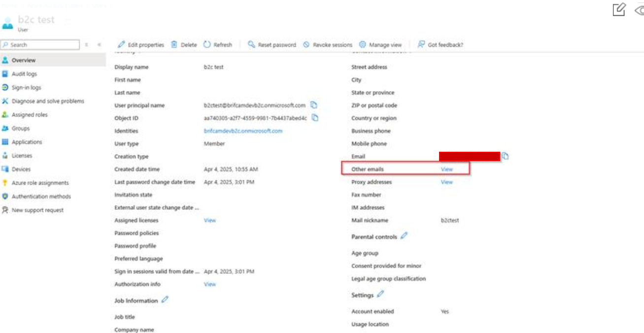The height and width of the screenshot is (333, 644).
Task: Click Created date time value 10:55 AM
Action: [231, 169]
